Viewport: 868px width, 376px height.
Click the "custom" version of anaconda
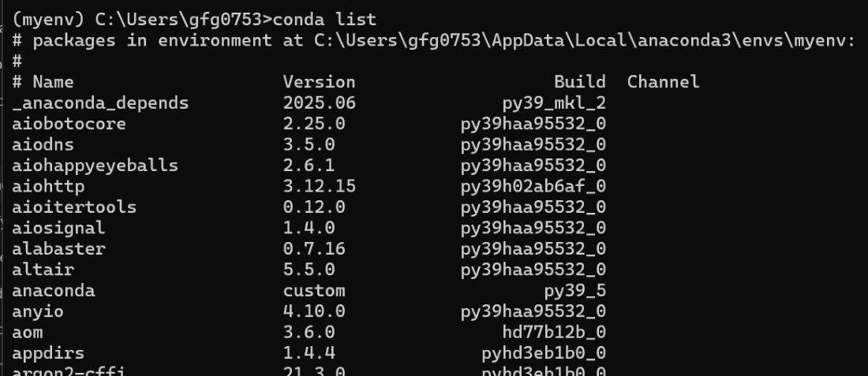[x=314, y=291]
